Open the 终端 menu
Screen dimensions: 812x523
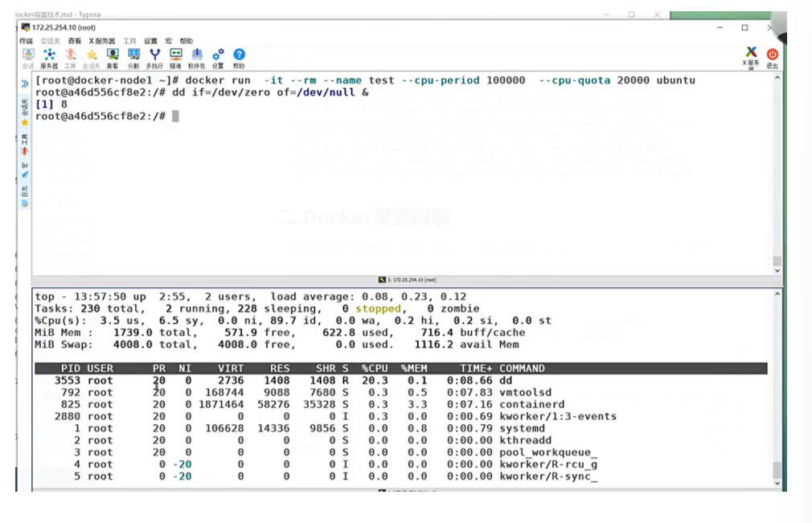point(26,41)
